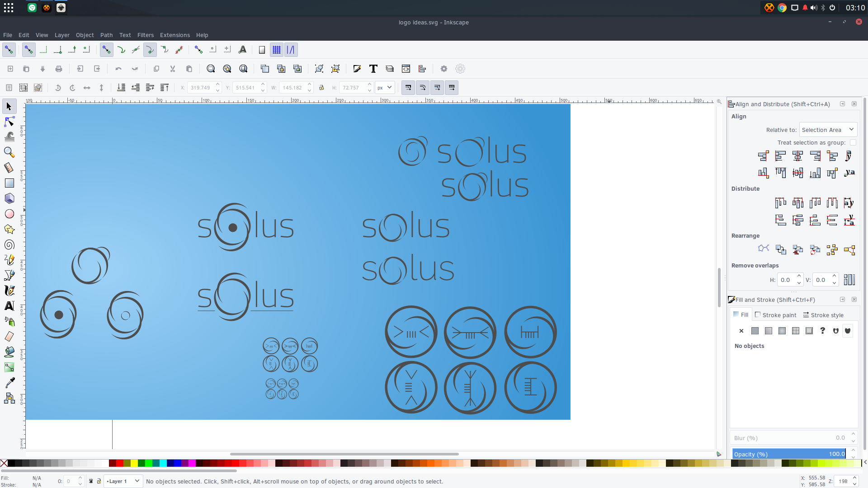
Task: Click the No paint X button
Action: 741,331
